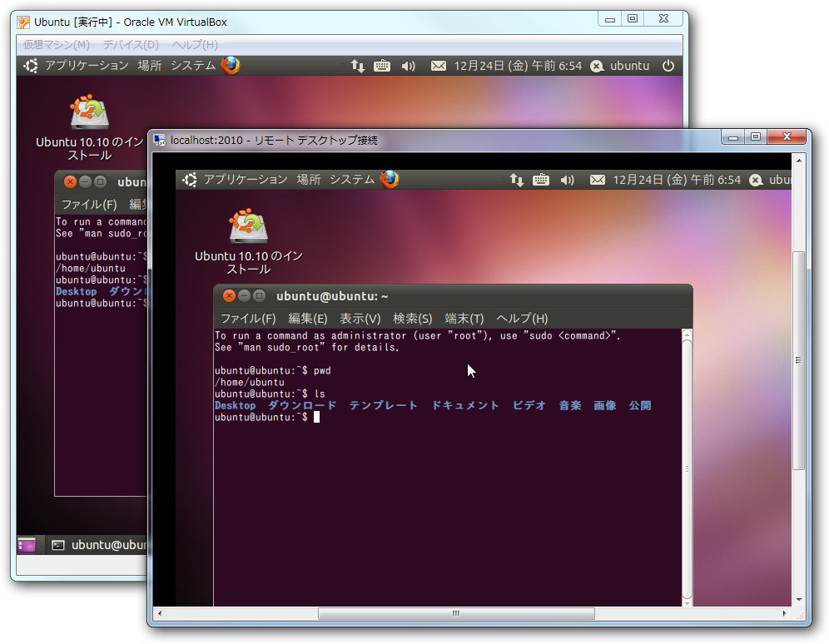Open 編集(E) menu in remote desktop terminal
The width and height of the screenshot is (829, 644).
[x=308, y=319]
